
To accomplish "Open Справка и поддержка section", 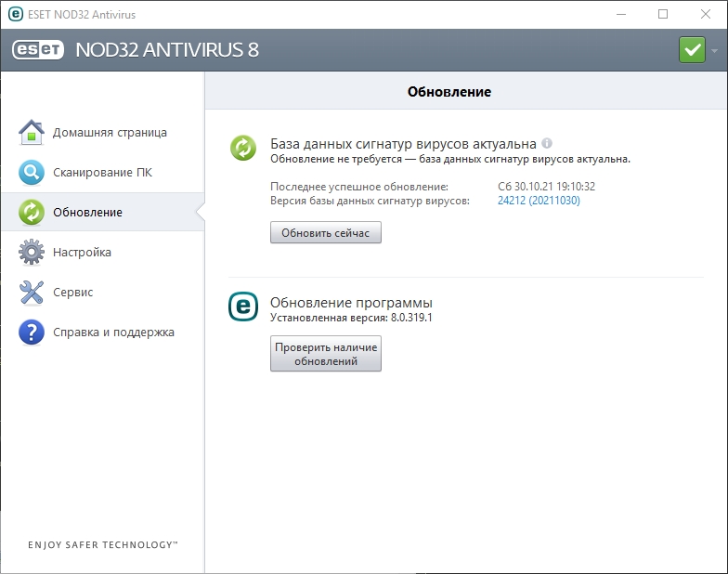I will click(102, 333).
